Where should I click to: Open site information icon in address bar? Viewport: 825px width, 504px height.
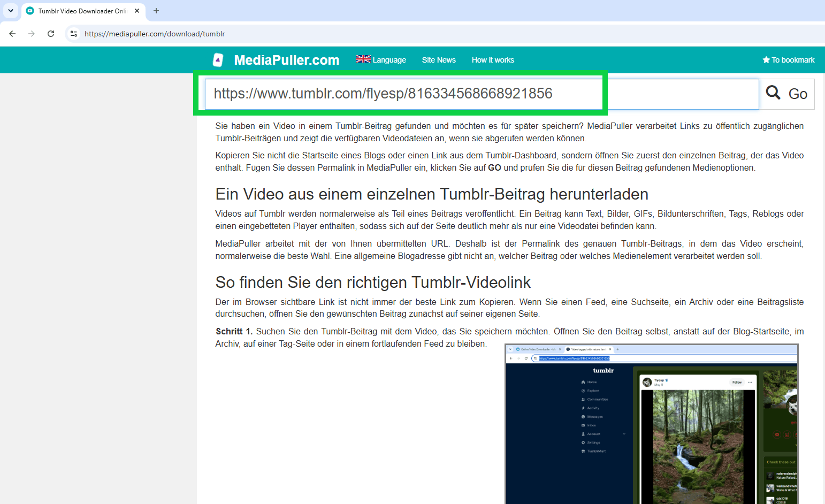click(74, 34)
